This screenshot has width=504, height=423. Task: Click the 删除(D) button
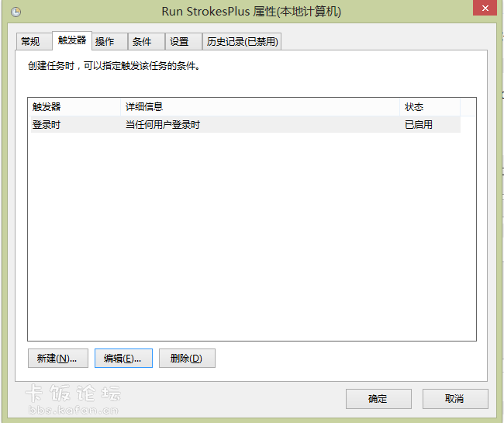click(x=187, y=358)
